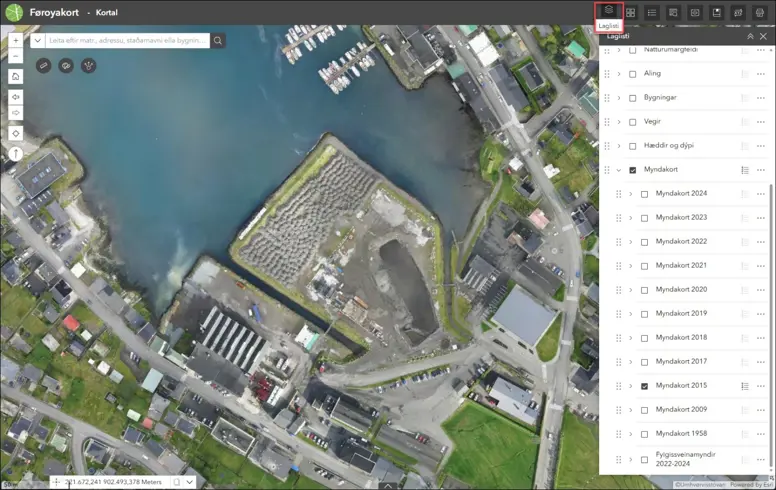
Task: Zoom in with the plus button
Action: click(16, 41)
